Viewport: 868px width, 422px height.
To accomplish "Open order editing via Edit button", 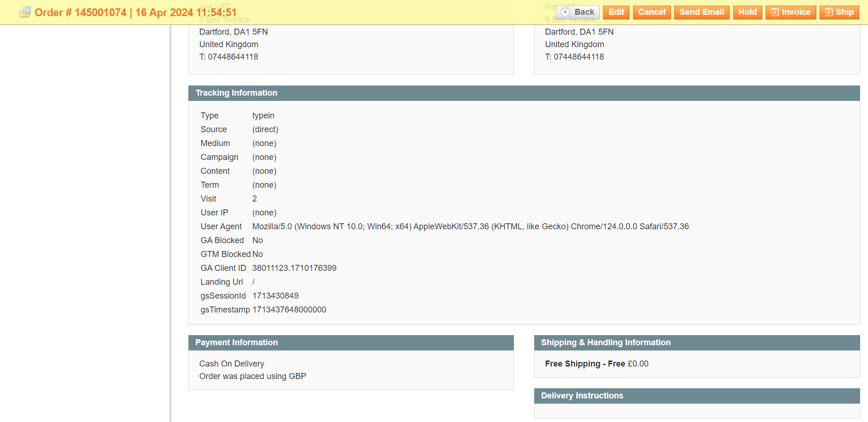I will point(616,12).
